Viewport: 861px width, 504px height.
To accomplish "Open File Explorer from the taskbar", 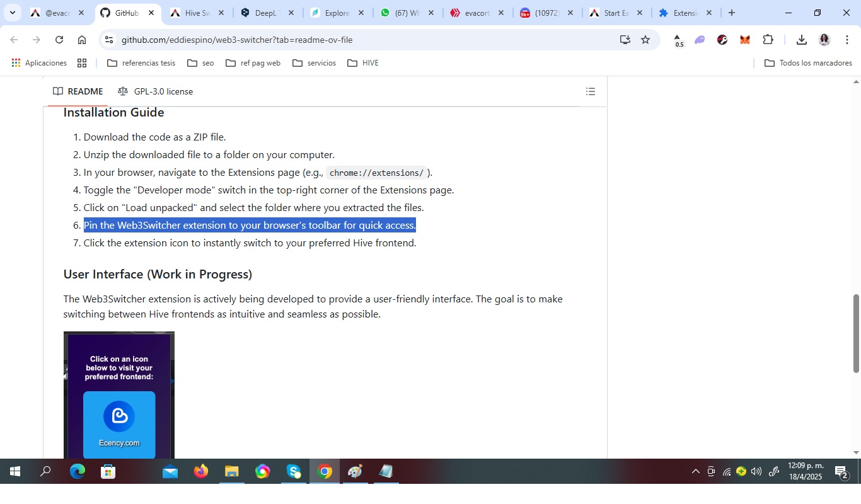I will point(232,471).
